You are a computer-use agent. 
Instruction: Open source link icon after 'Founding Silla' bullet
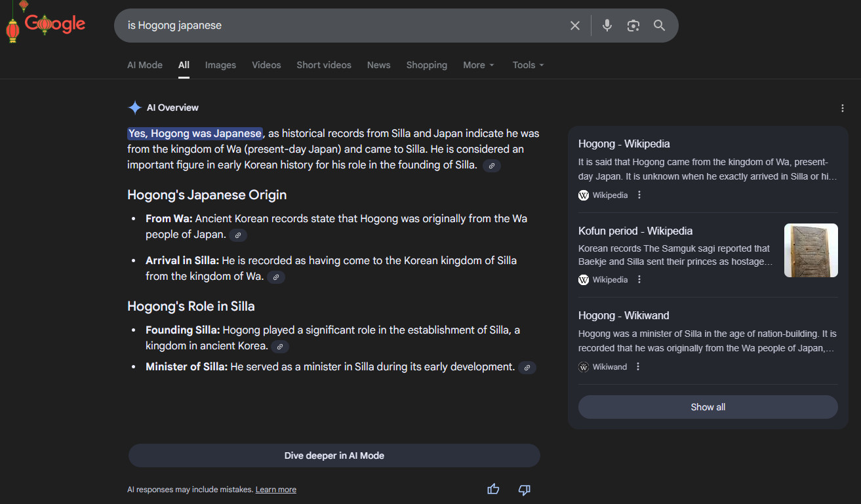(280, 347)
